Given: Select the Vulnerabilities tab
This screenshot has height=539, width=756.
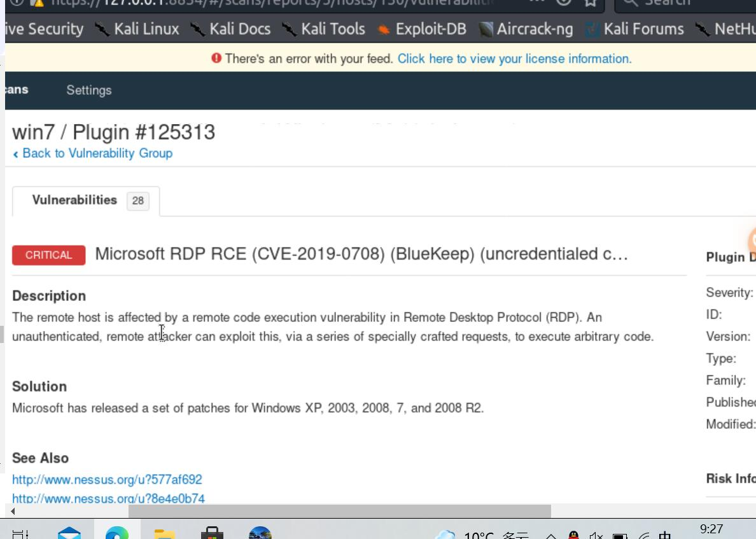Looking at the screenshot, I should coord(86,201).
